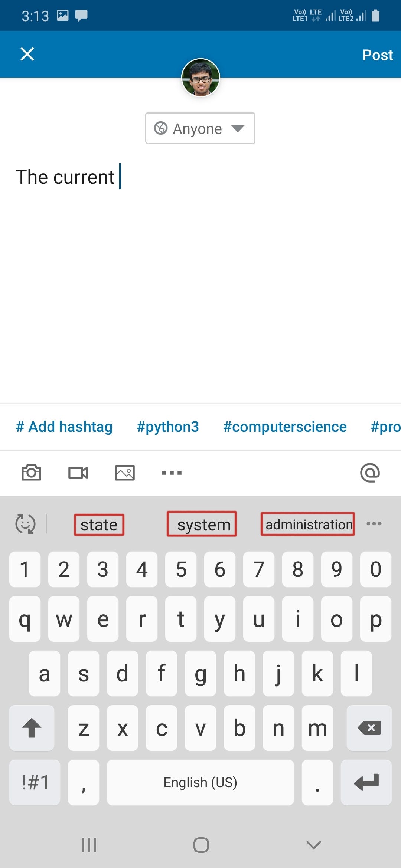Close the post composer with X
The image size is (401, 868).
pyautogui.click(x=27, y=54)
